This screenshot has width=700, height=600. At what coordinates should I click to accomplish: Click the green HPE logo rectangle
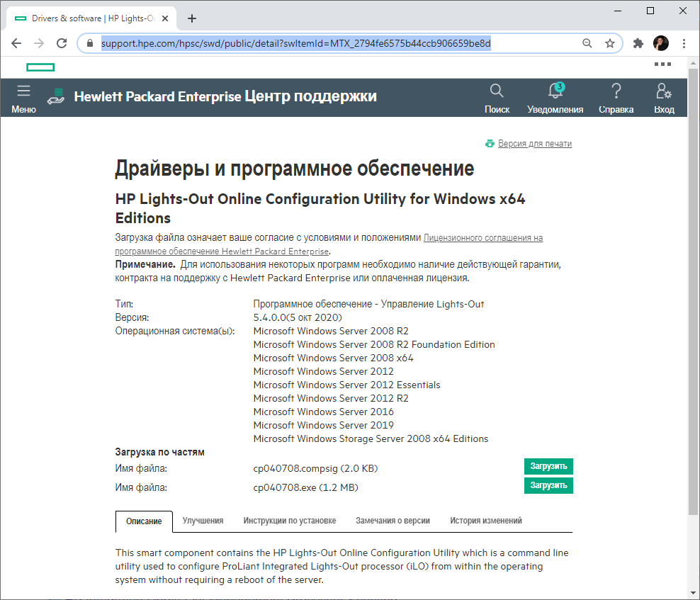pyautogui.click(x=40, y=67)
